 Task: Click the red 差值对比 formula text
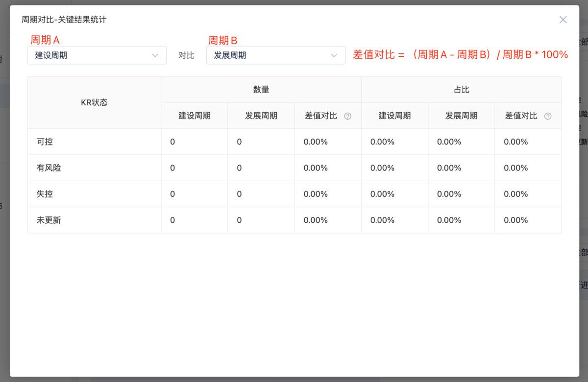tap(460, 55)
